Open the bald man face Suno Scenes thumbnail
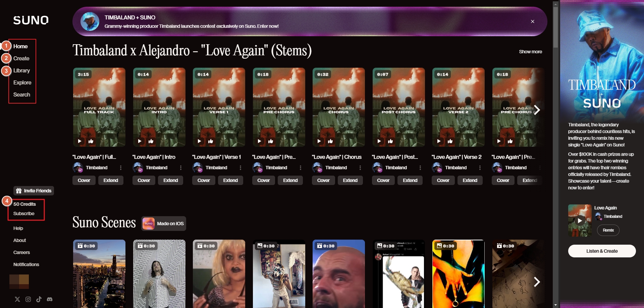 [339, 274]
